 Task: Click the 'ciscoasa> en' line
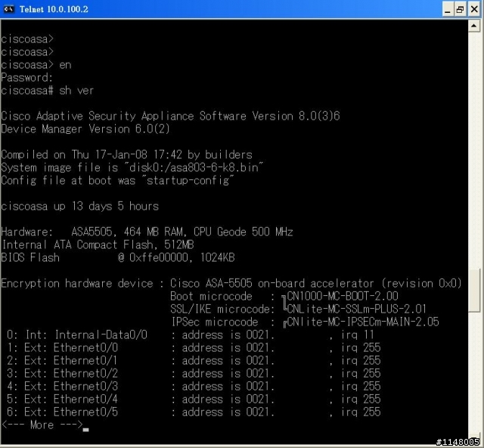(x=36, y=65)
